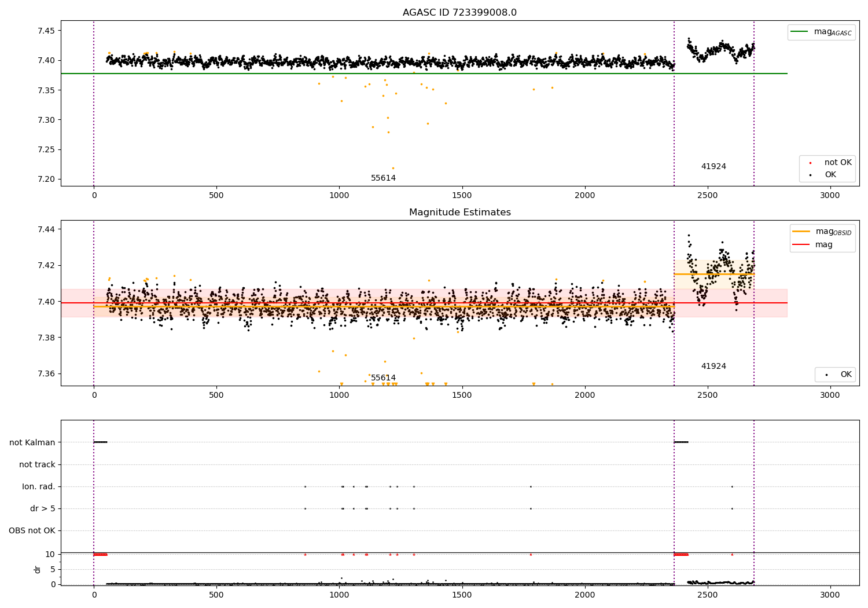The height and width of the screenshot is (608, 868).
Task: Click the '7.36' y-tick in Magnitude Estimates plot
Action: 46,374
